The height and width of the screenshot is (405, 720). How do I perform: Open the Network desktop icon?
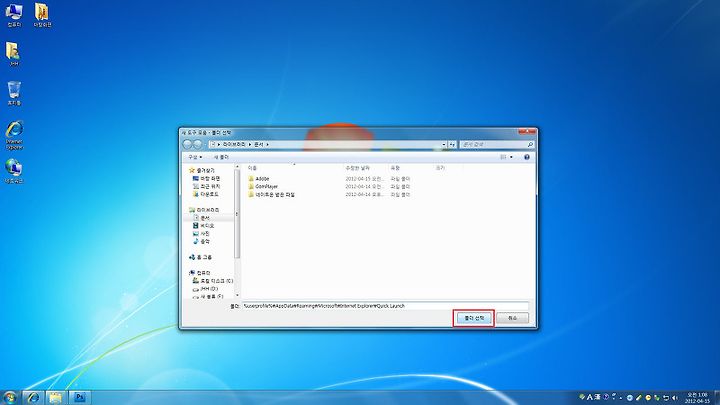click(x=14, y=171)
